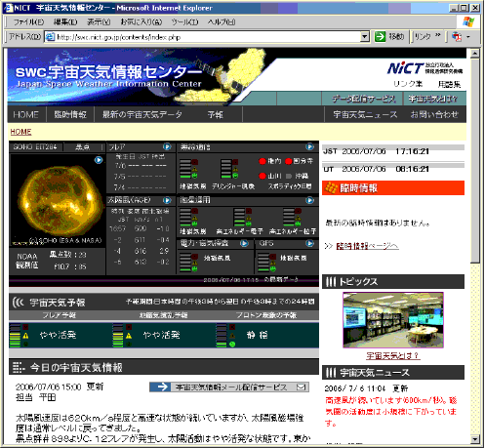Click the 高エネルギー電子 level indicator
485x448 pixels.
[243, 217]
